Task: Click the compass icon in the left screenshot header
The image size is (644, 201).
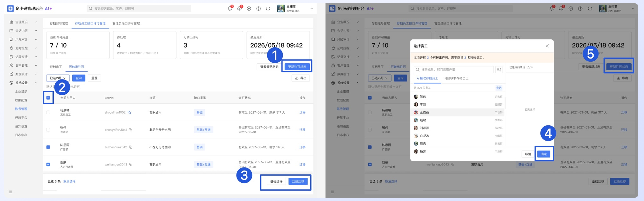Action: click(249, 9)
